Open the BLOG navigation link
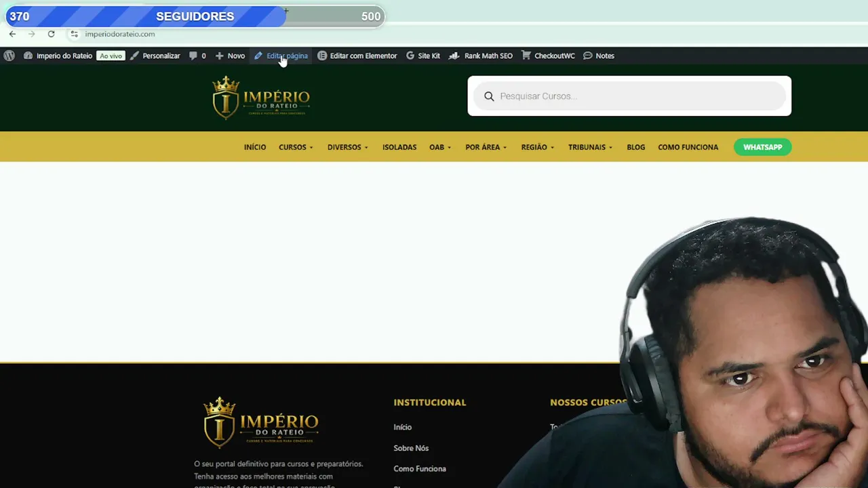This screenshot has height=488, width=868. 636,147
